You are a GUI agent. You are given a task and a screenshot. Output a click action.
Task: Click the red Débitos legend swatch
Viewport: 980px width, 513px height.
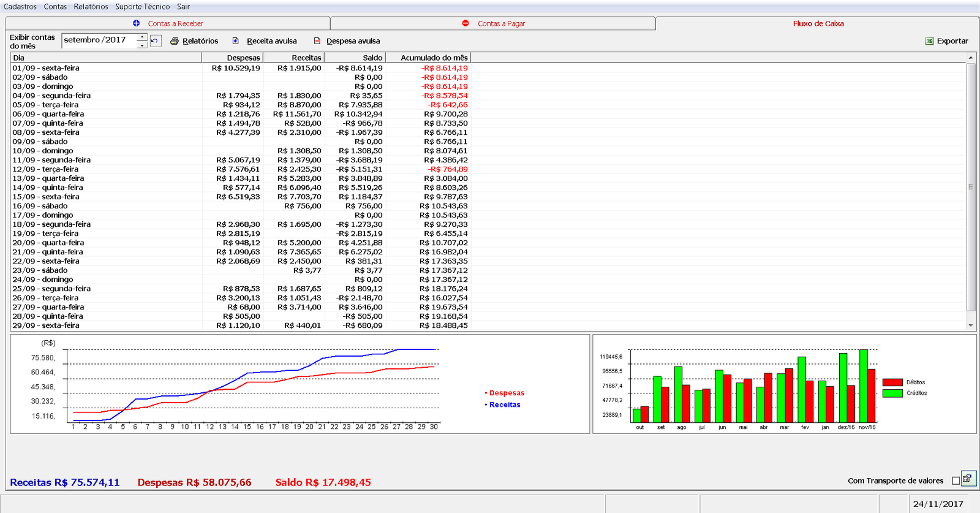[x=892, y=382]
